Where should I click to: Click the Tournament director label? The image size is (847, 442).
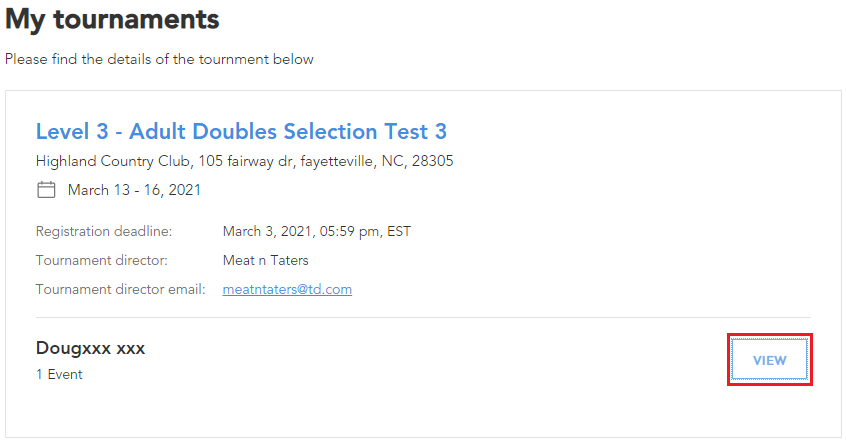coord(102,260)
